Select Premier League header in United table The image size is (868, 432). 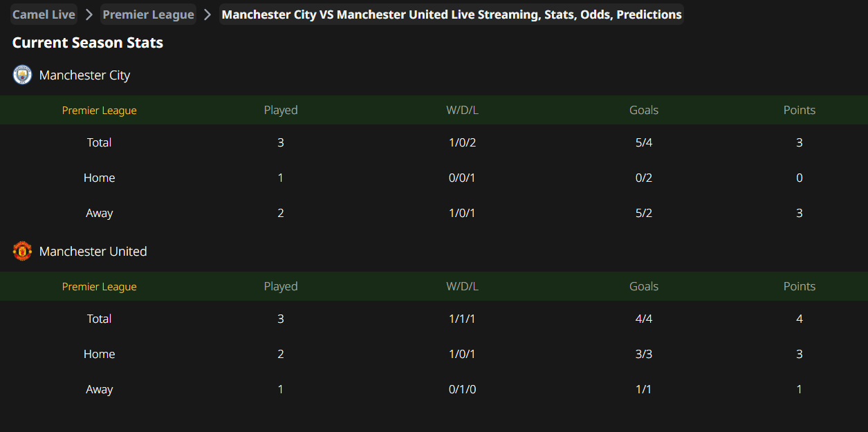99,287
